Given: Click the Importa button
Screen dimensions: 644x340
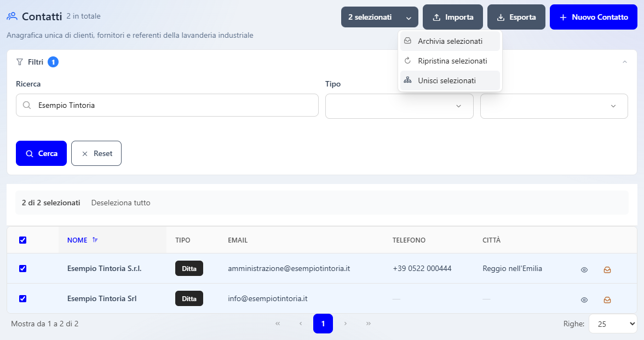Looking at the screenshot, I should [x=452, y=18].
